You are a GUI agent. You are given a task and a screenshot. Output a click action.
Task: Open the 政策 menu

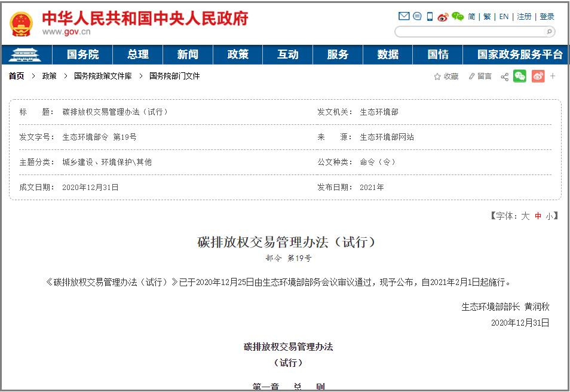(238, 54)
